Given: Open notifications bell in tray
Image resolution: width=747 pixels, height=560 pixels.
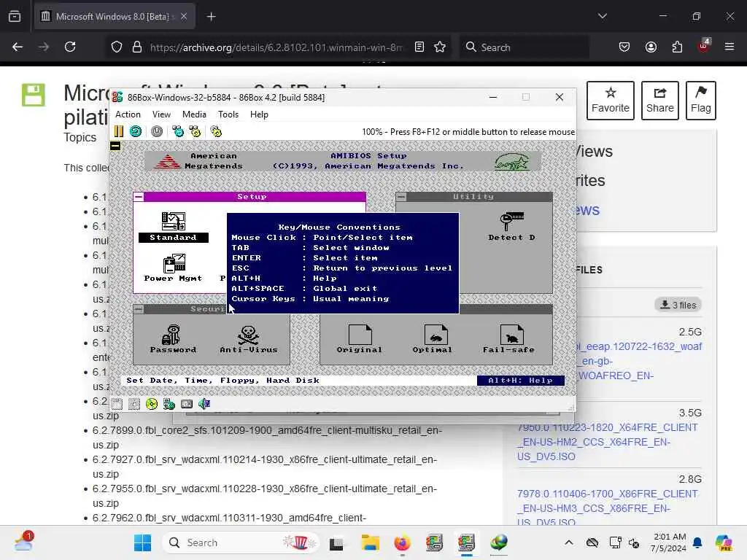Looking at the screenshot, I should click(697, 542).
